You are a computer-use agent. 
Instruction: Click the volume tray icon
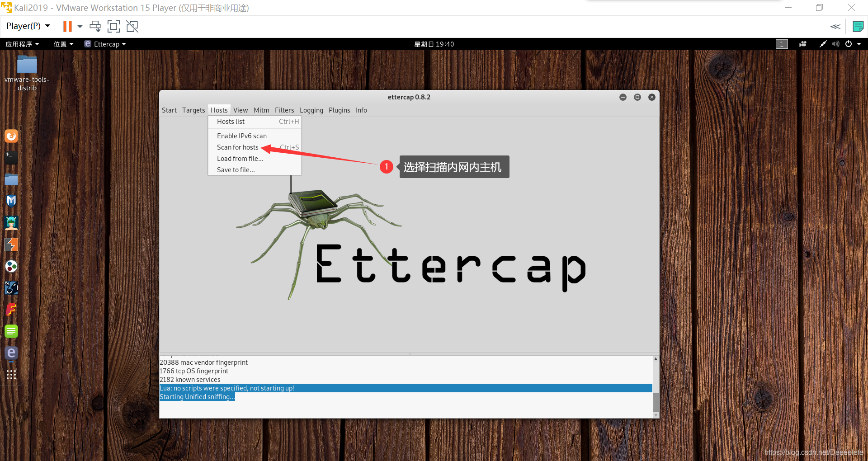835,44
